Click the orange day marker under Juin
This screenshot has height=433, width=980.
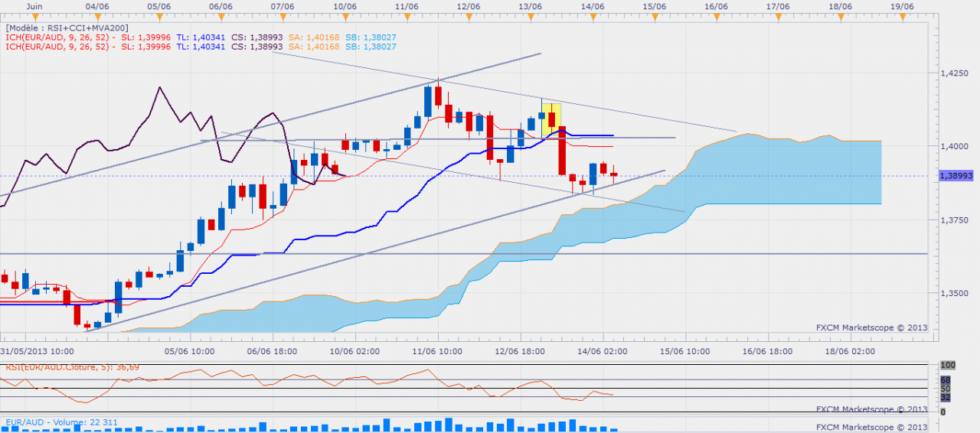pos(34,16)
